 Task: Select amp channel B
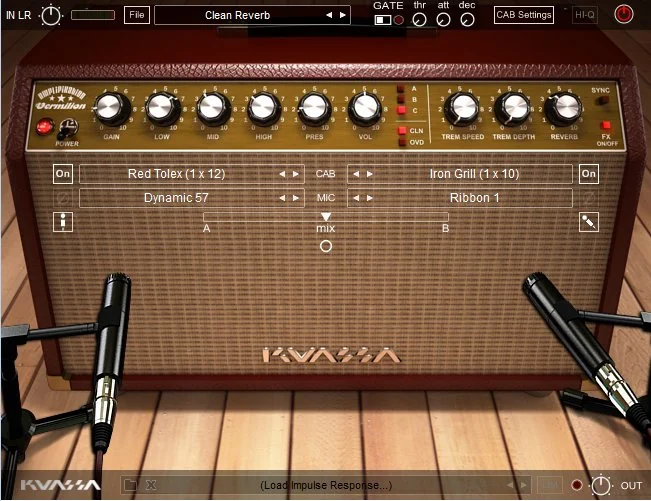(401, 99)
